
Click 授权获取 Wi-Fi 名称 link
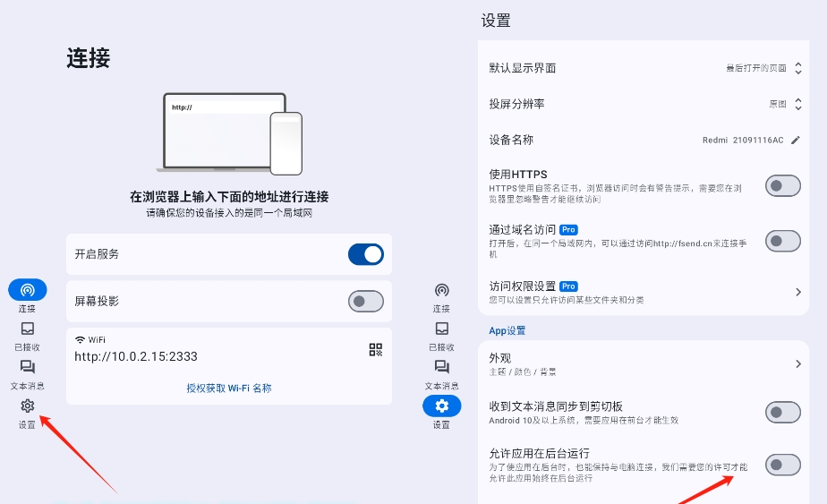coord(229,388)
